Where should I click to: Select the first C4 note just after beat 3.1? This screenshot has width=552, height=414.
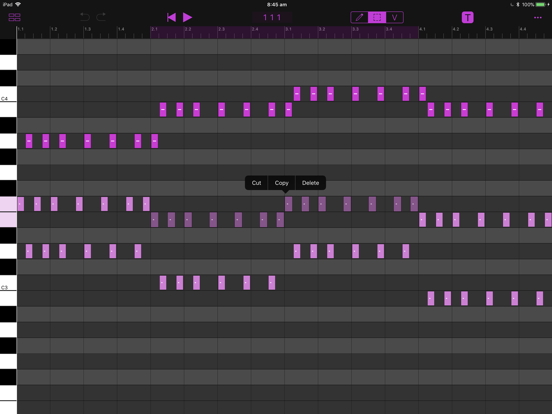click(297, 94)
